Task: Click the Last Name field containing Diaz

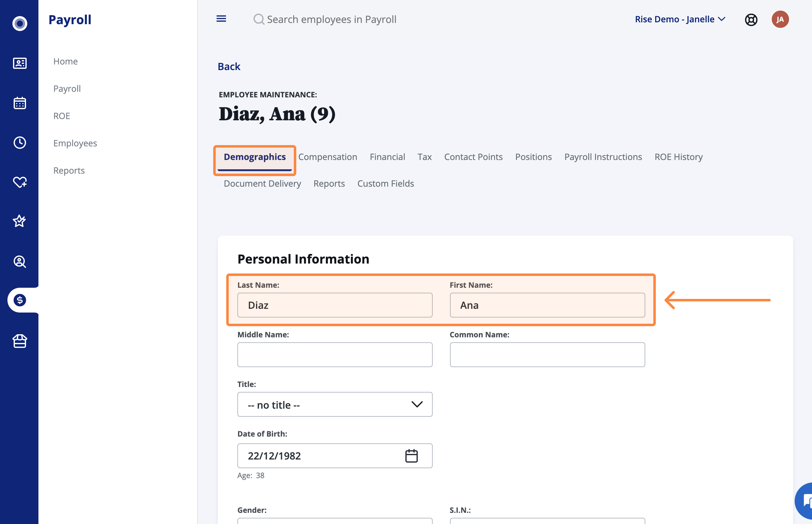Action: [x=335, y=305]
